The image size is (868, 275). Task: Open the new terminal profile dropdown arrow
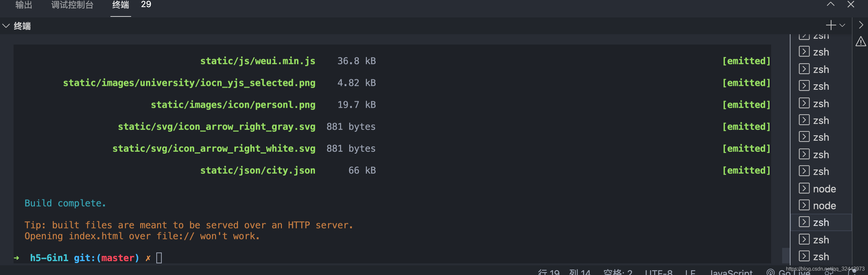[842, 25]
